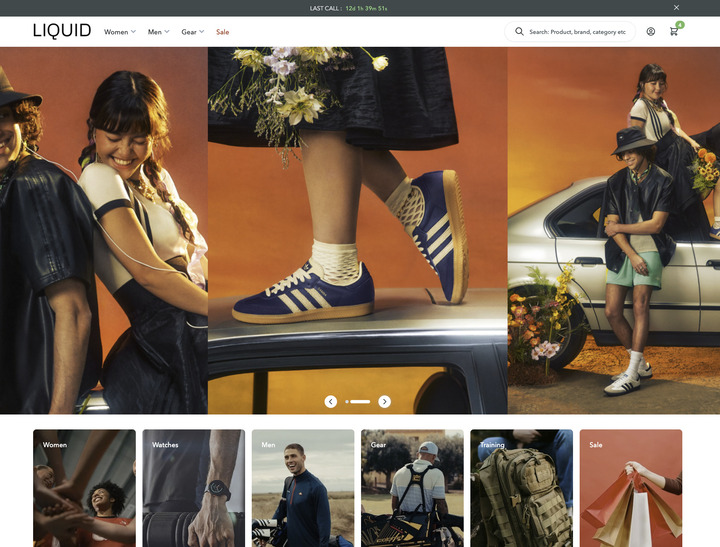Open the Gear category card

[x=412, y=488]
